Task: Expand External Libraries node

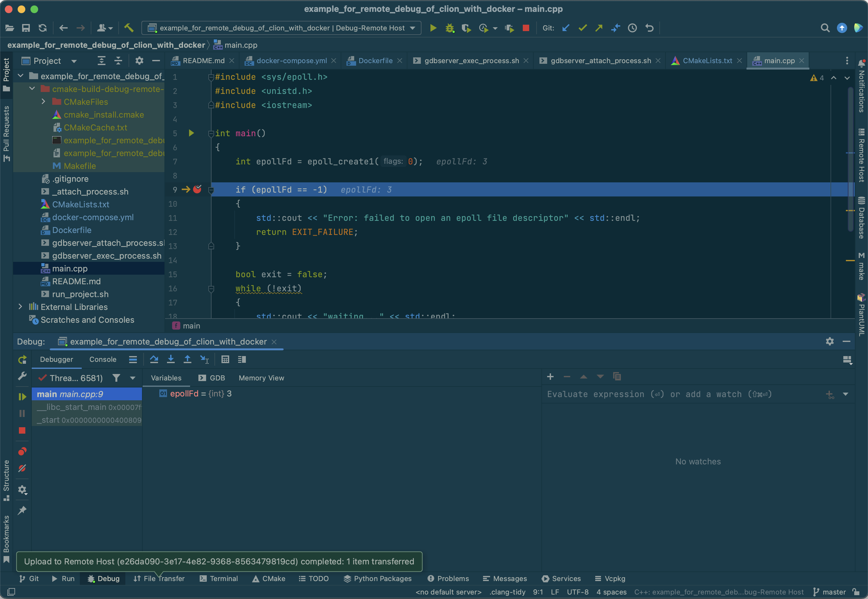Action: click(21, 307)
